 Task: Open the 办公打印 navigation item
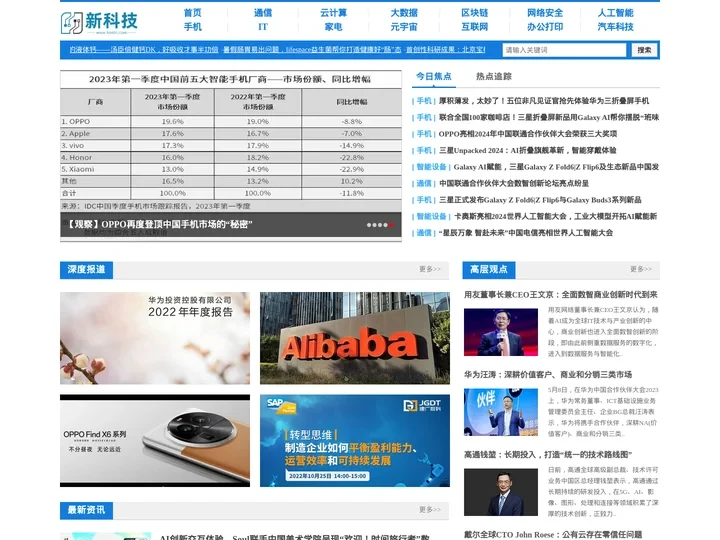tap(545, 27)
